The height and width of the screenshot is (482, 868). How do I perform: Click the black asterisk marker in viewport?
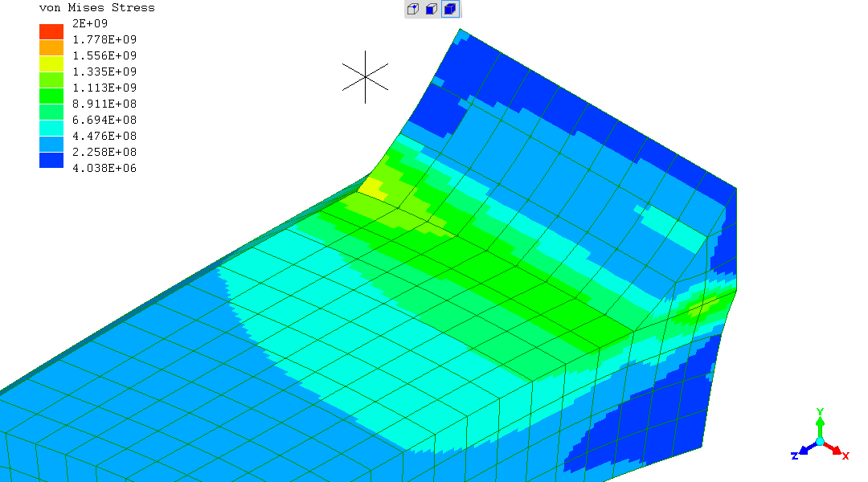click(x=366, y=76)
